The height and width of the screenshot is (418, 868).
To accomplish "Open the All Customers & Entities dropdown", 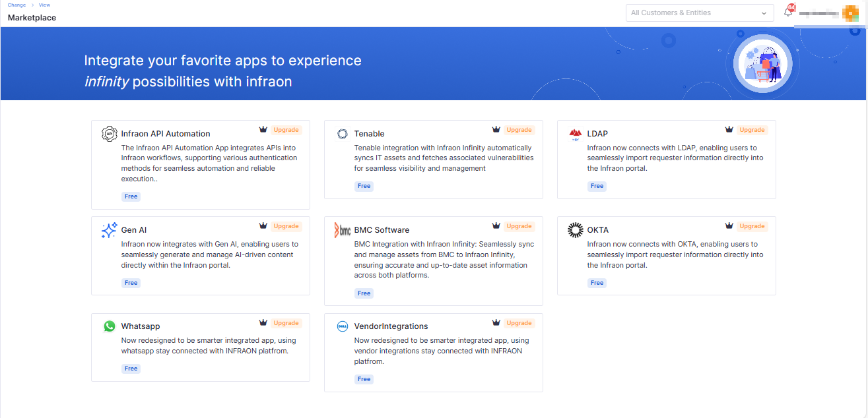I will coord(699,13).
